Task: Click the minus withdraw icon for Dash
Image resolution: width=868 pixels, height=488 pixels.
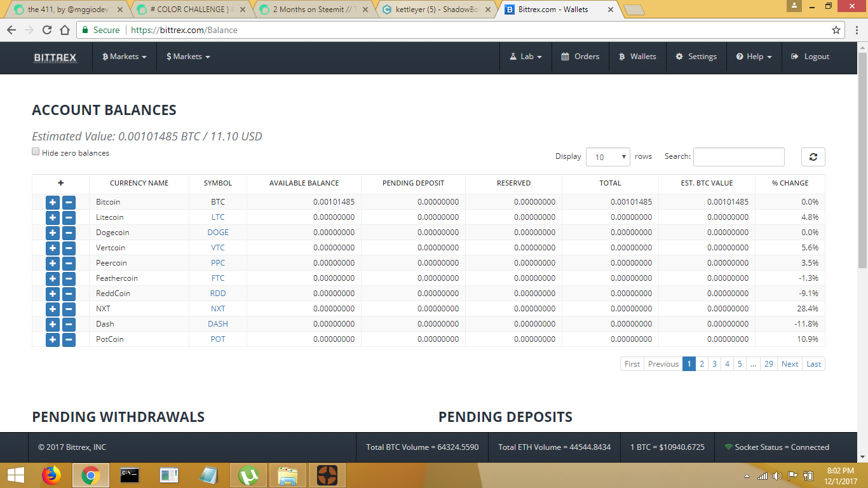Action: pos(69,324)
